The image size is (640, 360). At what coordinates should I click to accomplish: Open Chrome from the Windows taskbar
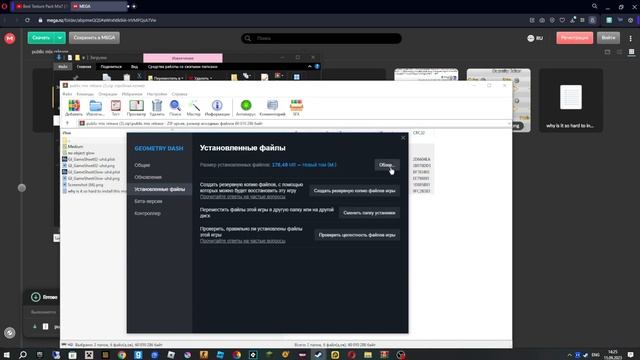tap(122, 354)
